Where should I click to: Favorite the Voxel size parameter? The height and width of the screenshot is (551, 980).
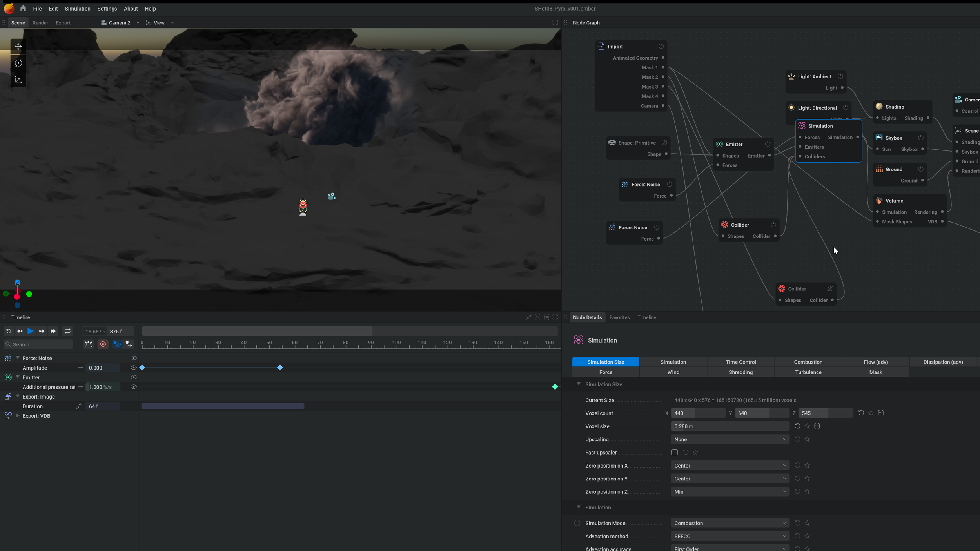[807, 426]
